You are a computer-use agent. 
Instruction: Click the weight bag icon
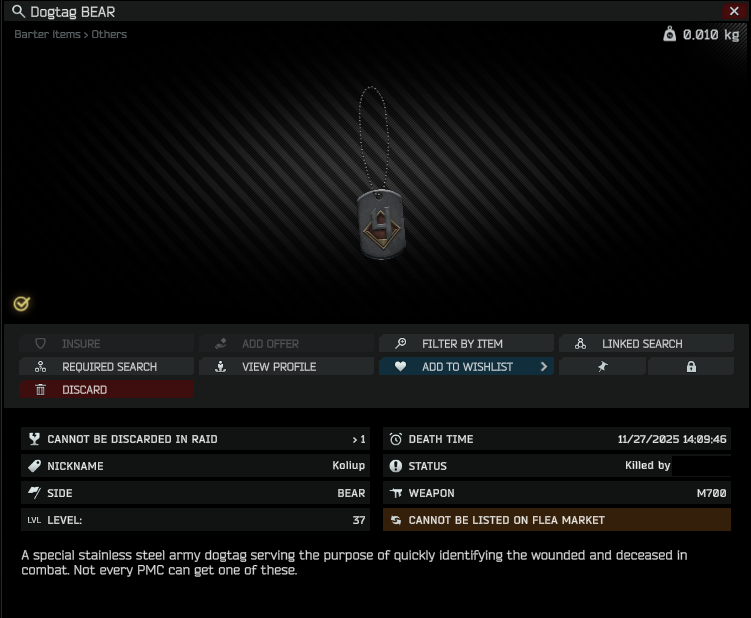[x=670, y=34]
